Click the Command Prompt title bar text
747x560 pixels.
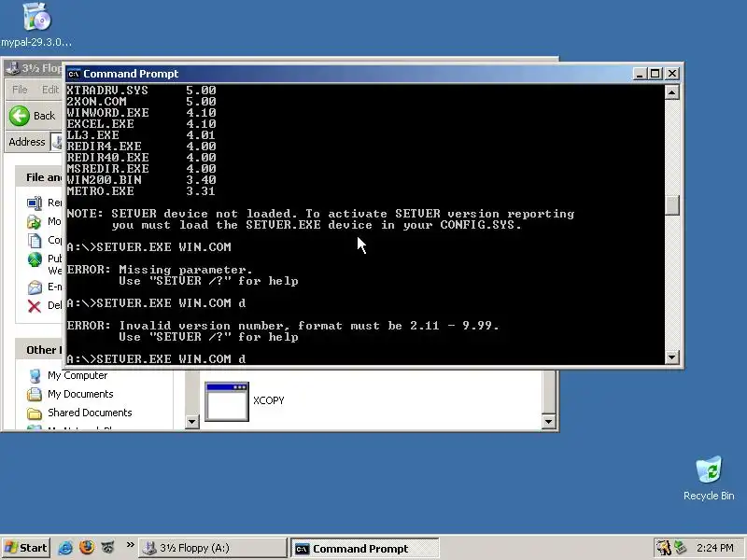tap(131, 74)
